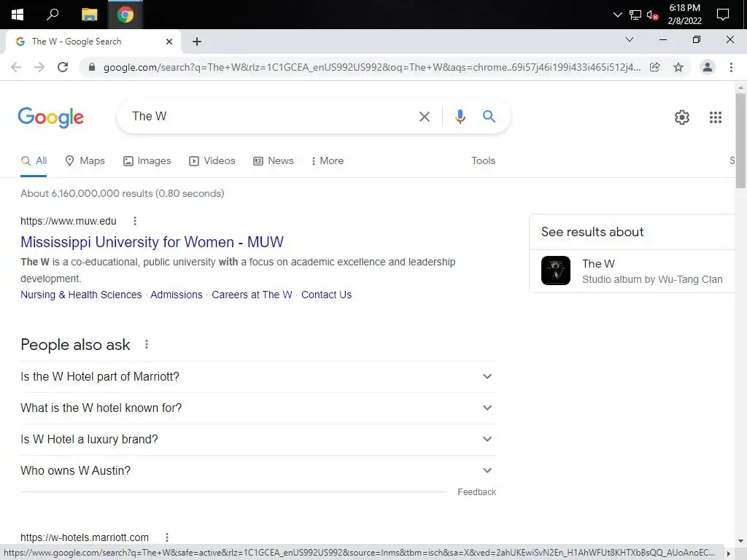The image size is (747, 560).
Task: Open The W Wu-Tang Clan album thumbnail
Action: [x=555, y=271]
